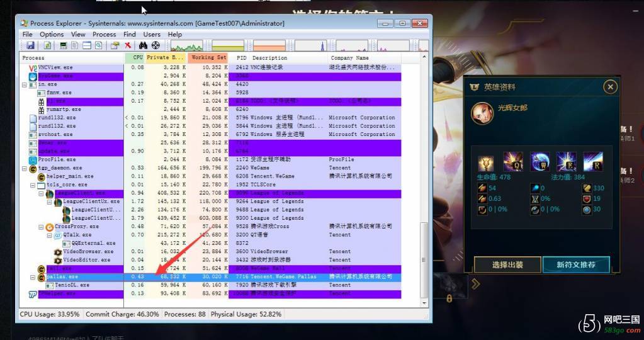Open the orange physical memory mini graph

click(269, 45)
